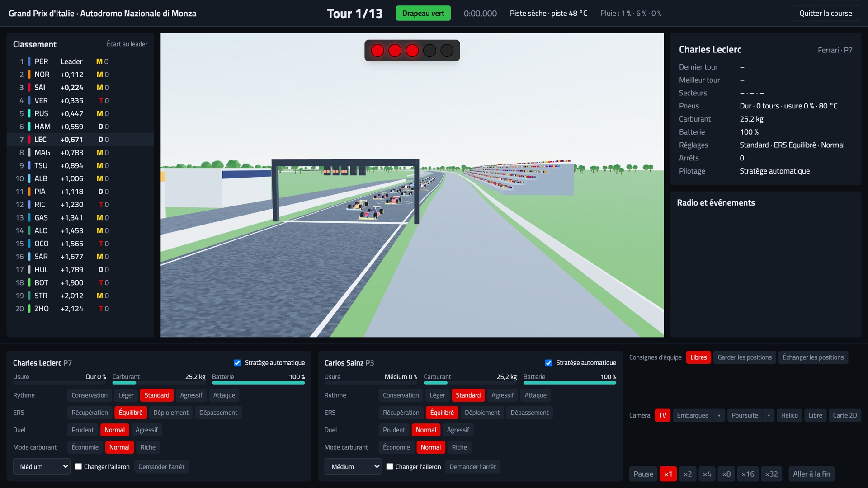Image resolution: width=868 pixels, height=488 pixels.
Task: Toggle Leclerc's Stratège automatique checkbox
Action: [237, 363]
